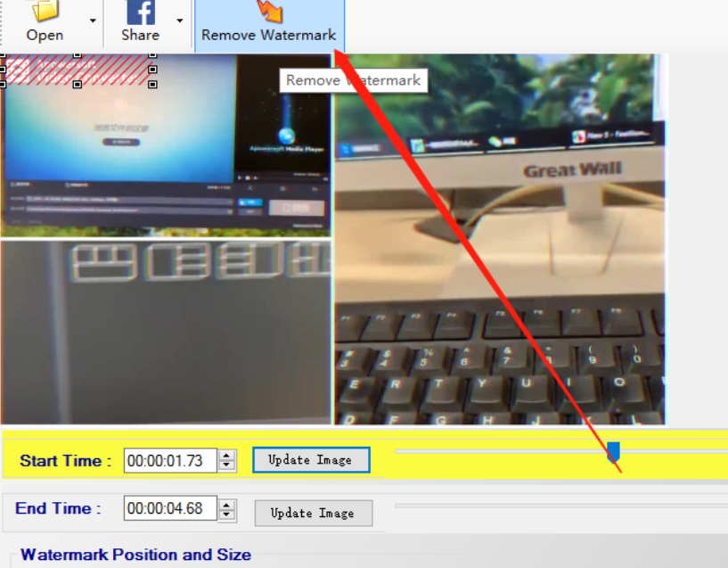Decrease Start Time with down spinner

227,465
